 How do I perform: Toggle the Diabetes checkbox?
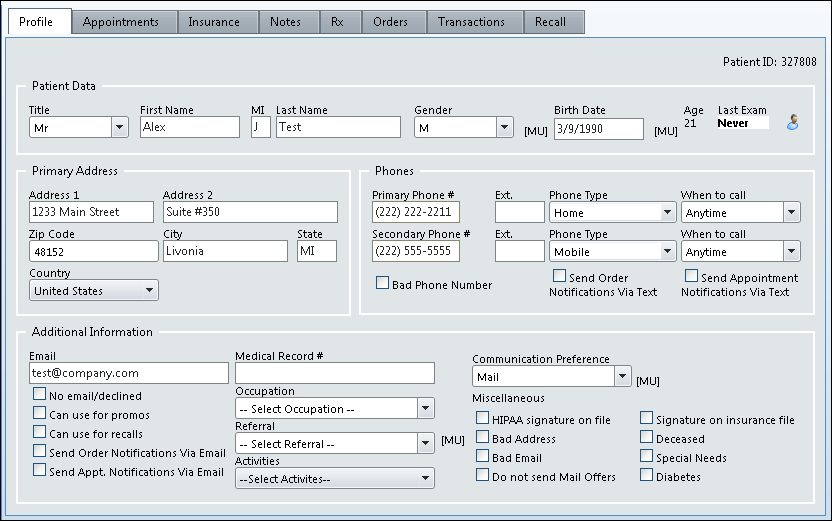pos(647,476)
